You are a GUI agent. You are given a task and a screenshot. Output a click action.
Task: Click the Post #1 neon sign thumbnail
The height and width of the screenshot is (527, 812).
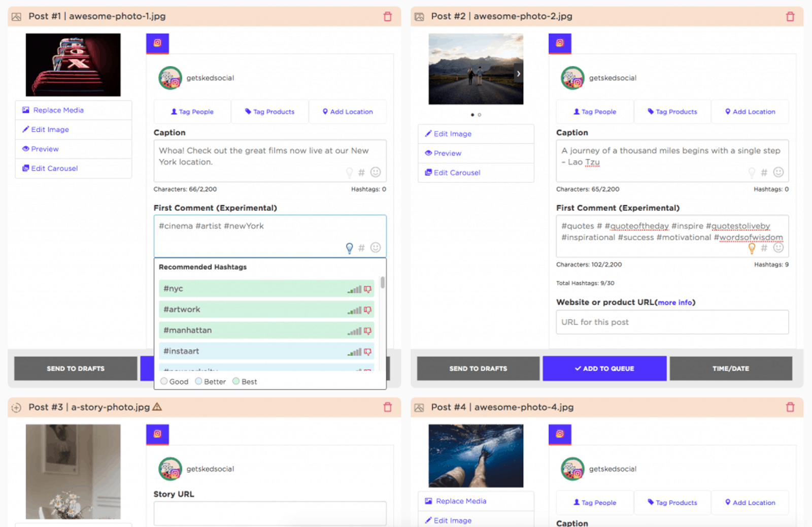[73, 65]
